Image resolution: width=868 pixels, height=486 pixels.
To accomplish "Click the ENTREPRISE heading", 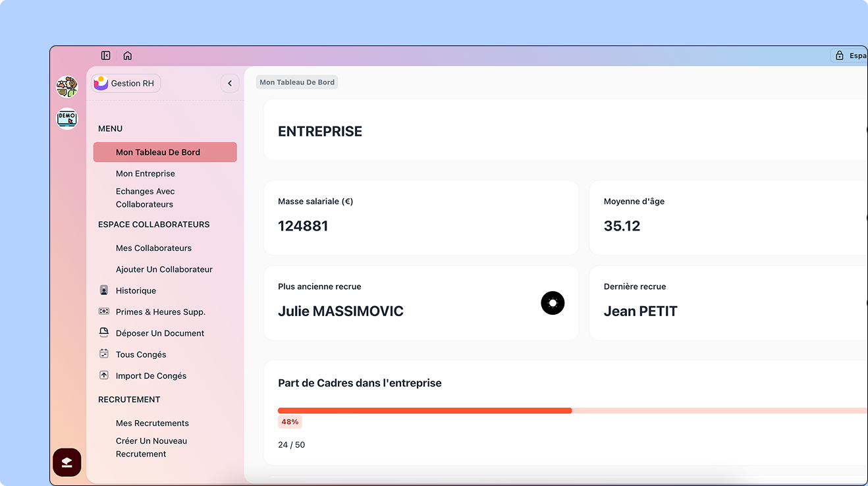I will click(320, 132).
